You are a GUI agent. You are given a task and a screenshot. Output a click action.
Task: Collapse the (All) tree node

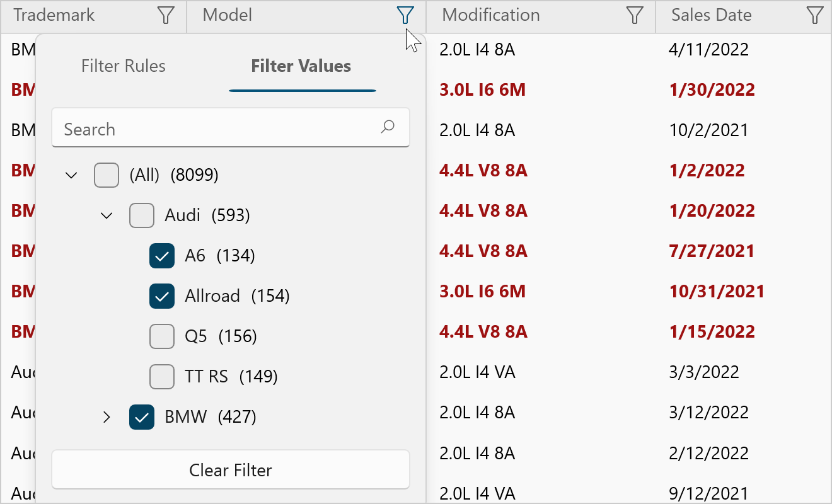pyautogui.click(x=71, y=175)
